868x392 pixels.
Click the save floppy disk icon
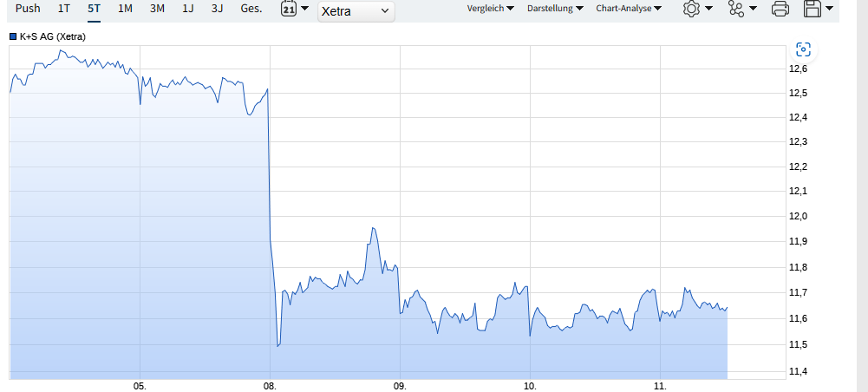pos(813,9)
